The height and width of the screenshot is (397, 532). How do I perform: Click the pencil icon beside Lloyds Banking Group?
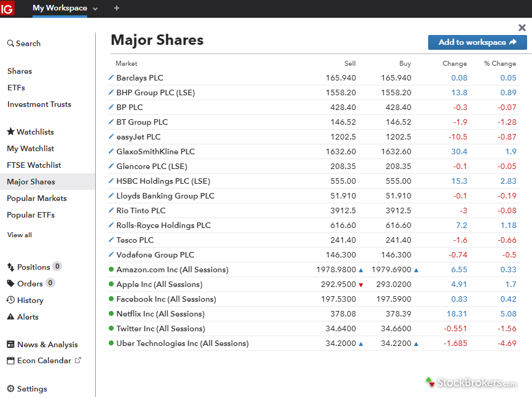[111, 195]
